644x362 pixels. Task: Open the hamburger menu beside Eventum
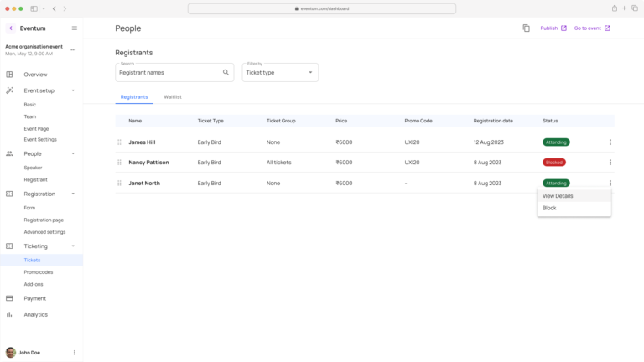[74, 28]
